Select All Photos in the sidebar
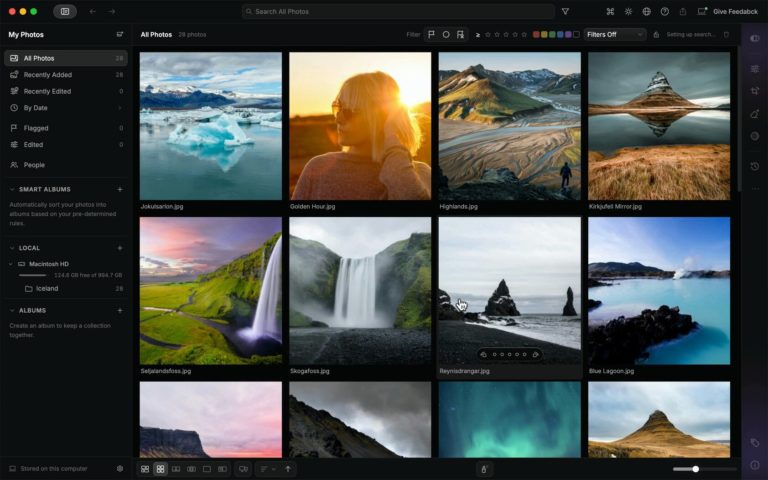This screenshot has width=768, height=480. (66, 58)
